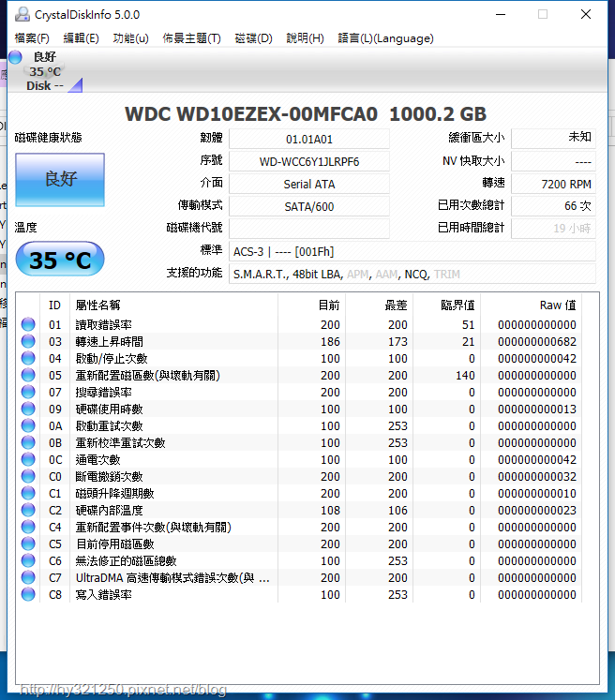Image resolution: width=615 pixels, height=700 pixels.
Task: Click the interface field Serial ATA
Action: click(309, 184)
